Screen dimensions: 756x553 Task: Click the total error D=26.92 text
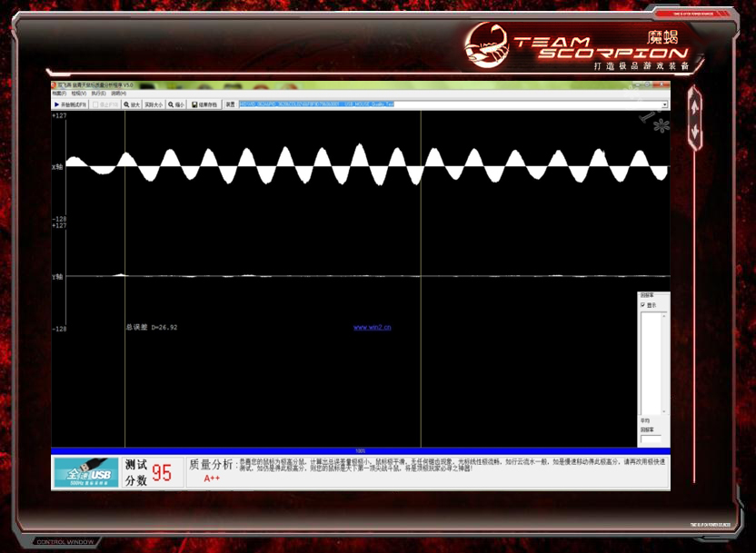point(152,327)
